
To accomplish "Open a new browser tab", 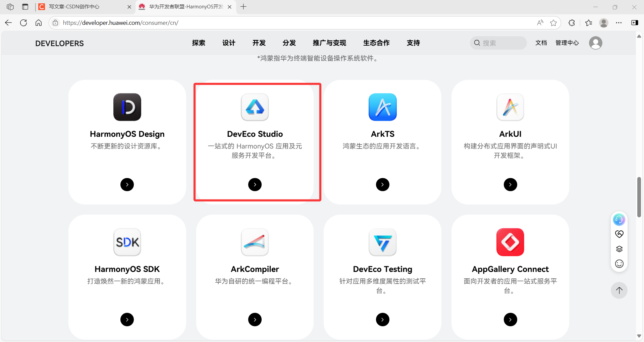I will [244, 7].
